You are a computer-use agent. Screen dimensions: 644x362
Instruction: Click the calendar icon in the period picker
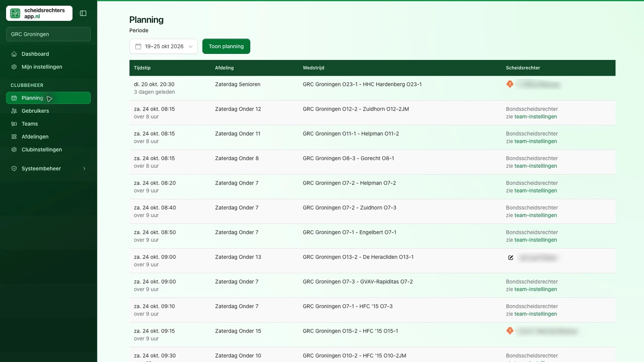click(x=138, y=46)
